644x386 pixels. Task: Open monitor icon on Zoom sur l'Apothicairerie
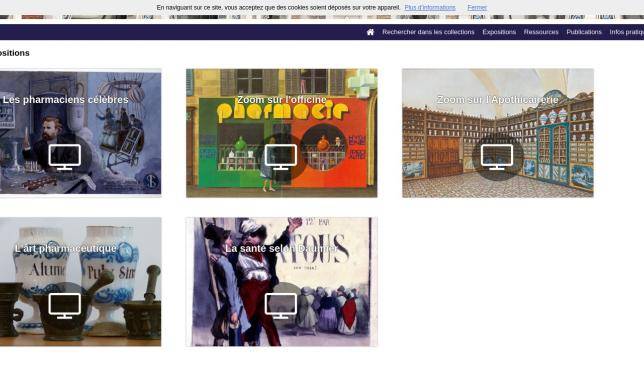[x=497, y=157]
